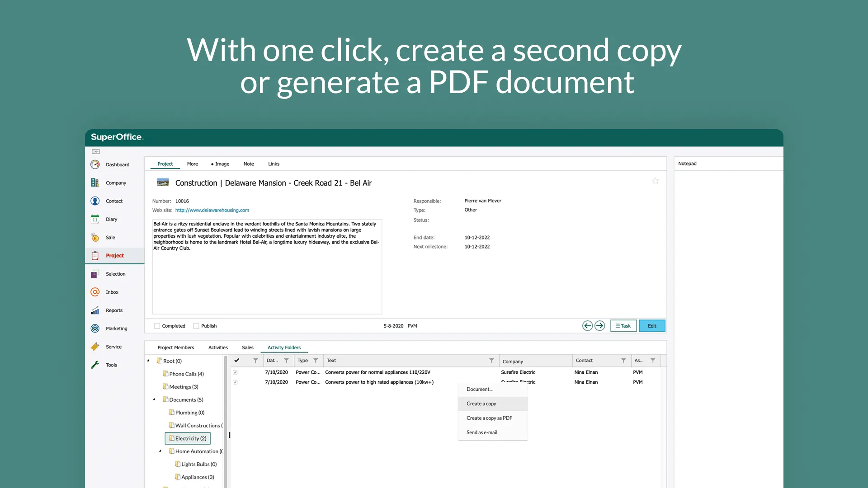Toggle checkbox for normal appliances row

pyautogui.click(x=235, y=372)
